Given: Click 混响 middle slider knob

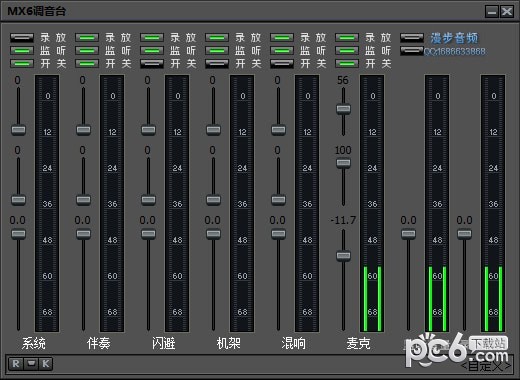Looking at the screenshot, I should coord(278,200).
